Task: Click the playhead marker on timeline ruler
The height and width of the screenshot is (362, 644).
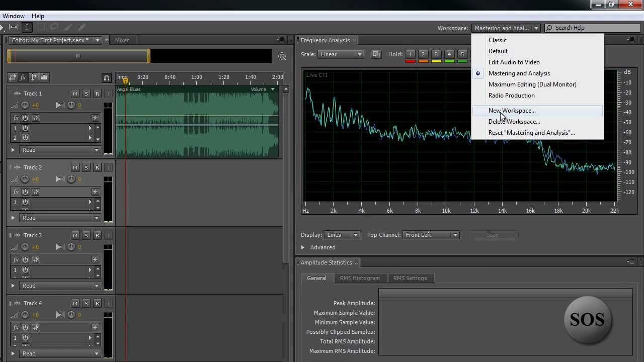Action: point(125,80)
